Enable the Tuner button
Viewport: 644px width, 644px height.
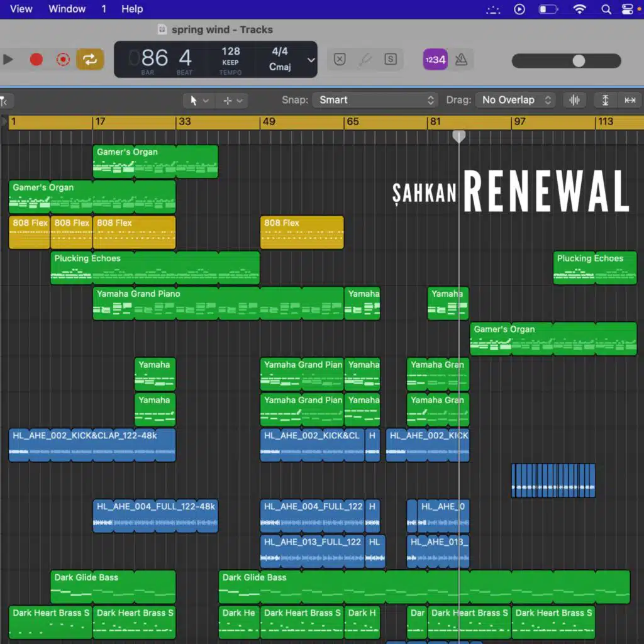pos(365,60)
